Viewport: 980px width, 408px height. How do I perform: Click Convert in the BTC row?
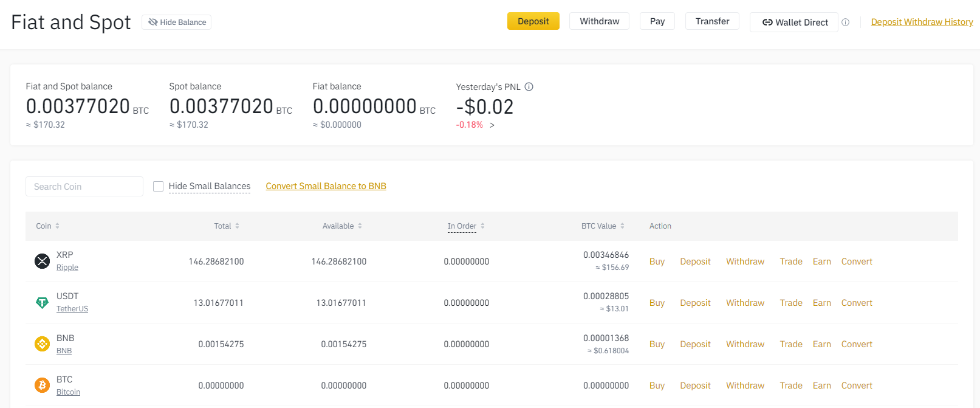click(x=857, y=386)
